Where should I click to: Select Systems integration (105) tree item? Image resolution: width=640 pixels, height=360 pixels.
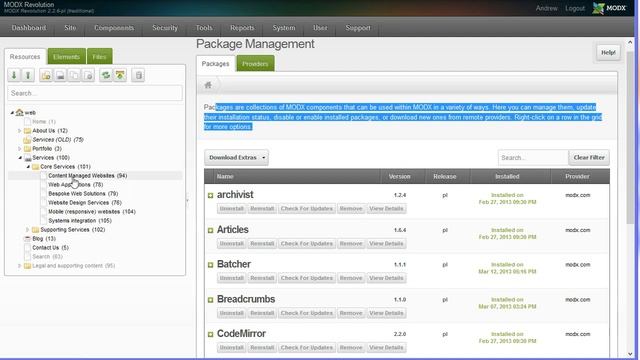pyautogui.click(x=80, y=221)
